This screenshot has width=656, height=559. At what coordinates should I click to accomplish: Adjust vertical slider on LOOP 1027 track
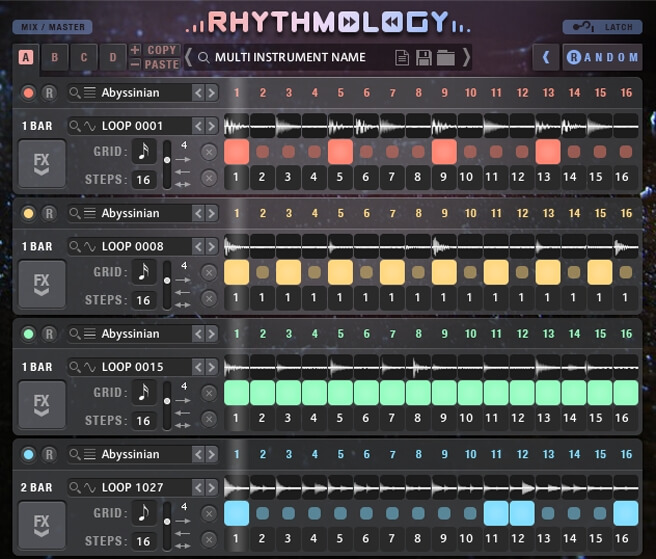coord(167,526)
